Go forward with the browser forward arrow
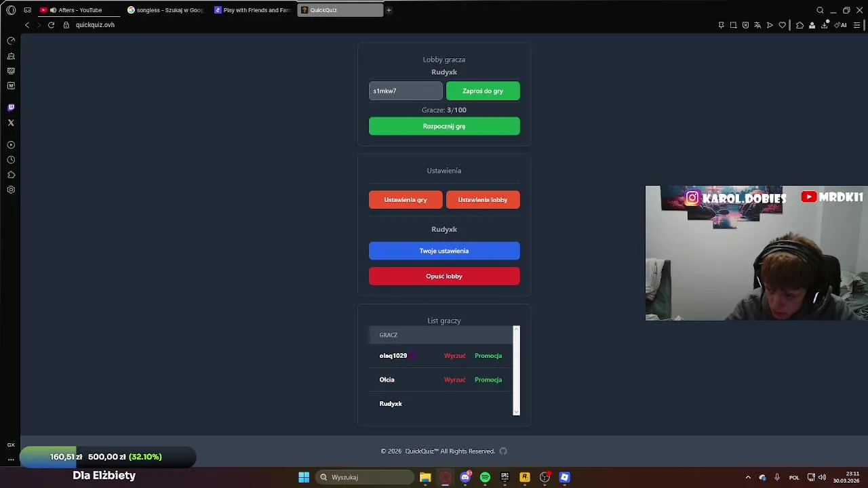 coord(39,25)
